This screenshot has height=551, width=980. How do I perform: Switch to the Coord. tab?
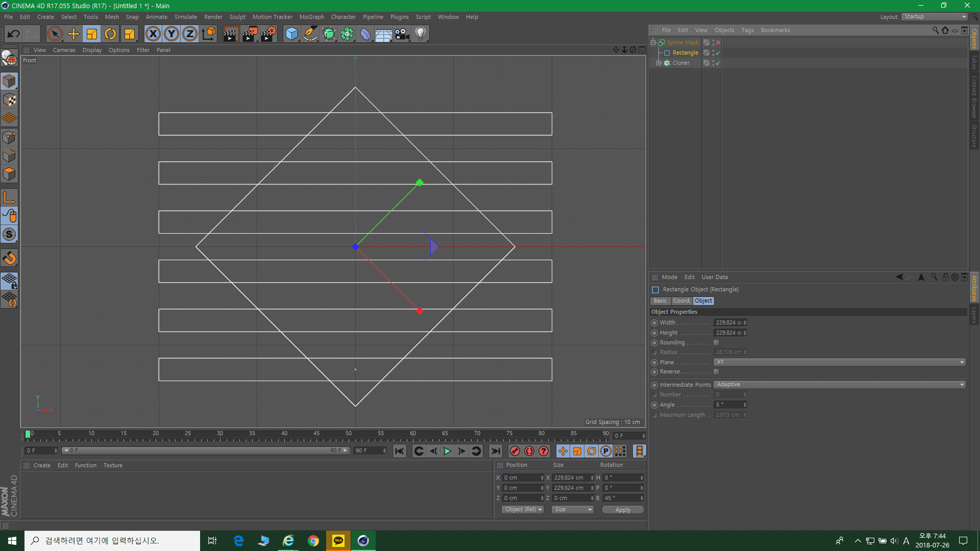tap(681, 300)
